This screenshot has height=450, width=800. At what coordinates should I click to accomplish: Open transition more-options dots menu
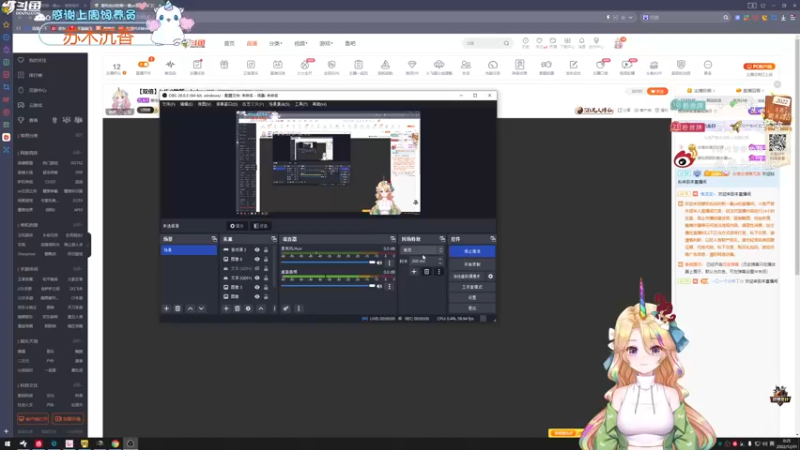coord(439,271)
